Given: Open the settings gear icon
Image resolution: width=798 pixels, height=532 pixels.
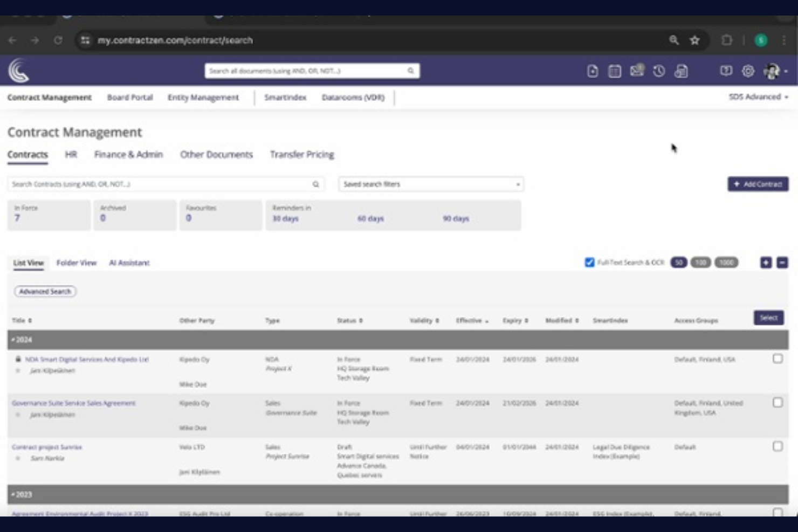Looking at the screenshot, I should pyautogui.click(x=747, y=70).
